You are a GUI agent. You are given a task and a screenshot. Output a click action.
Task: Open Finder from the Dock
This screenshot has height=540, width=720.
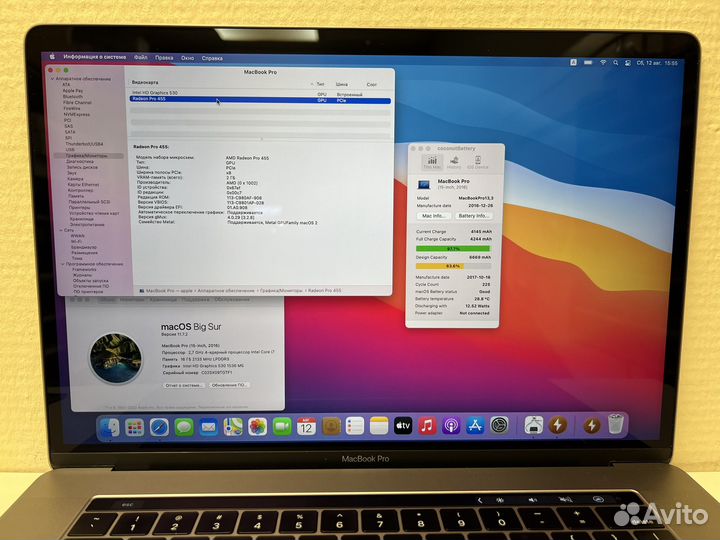(110, 427)
